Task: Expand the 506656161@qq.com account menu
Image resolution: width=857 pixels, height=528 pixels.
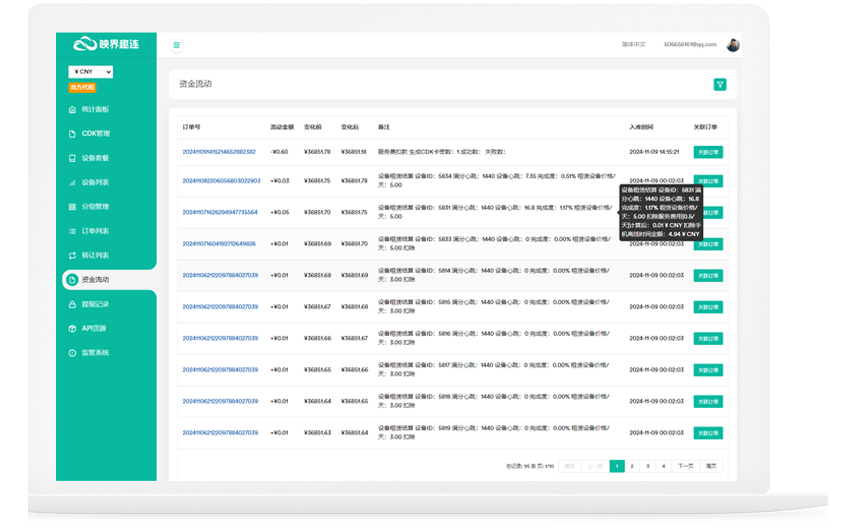Action: pyautogui.click(x=692, y=45)
